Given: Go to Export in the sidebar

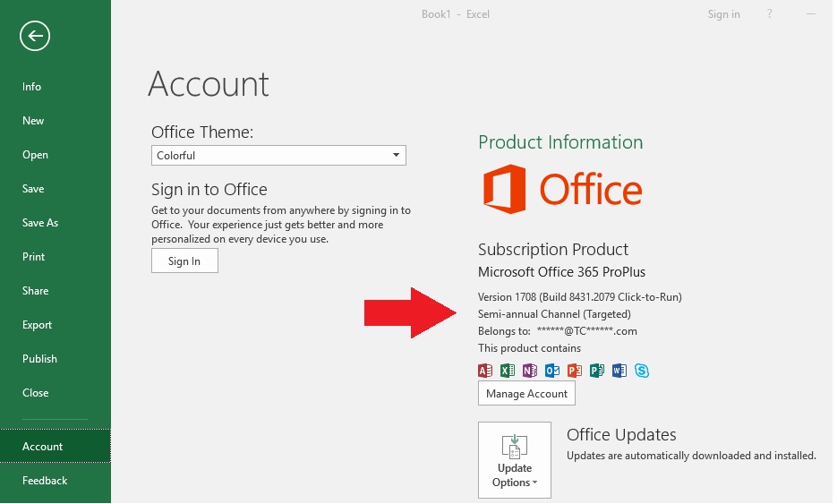Looking at the screenshot, I should pos(38,325).
